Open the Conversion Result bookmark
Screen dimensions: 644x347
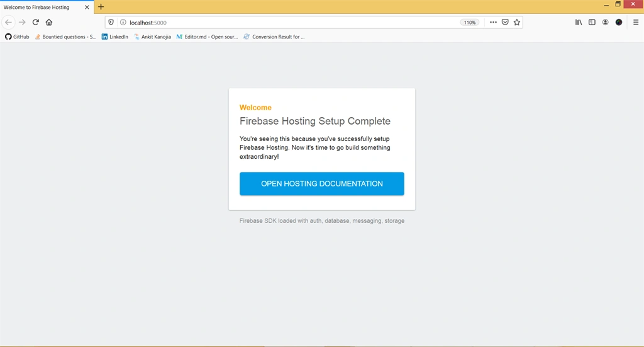(274, 37)
